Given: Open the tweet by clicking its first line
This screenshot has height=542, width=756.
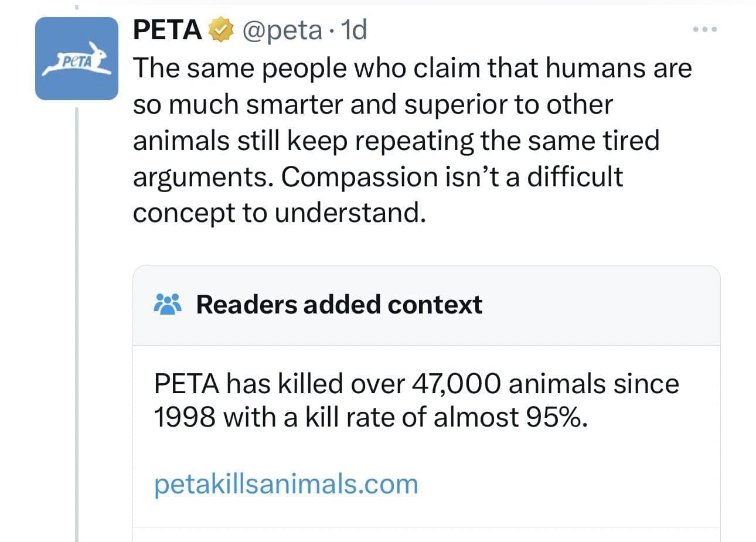Looking at the screenshot, I should click(x=412, y=68).
